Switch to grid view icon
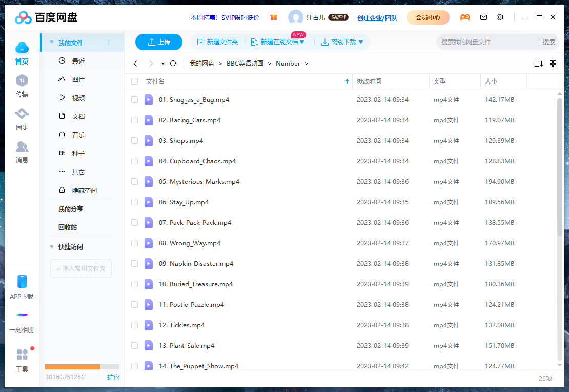Image resolution: width=569 pixels, height=392 pixels. (x=553, y=64)
